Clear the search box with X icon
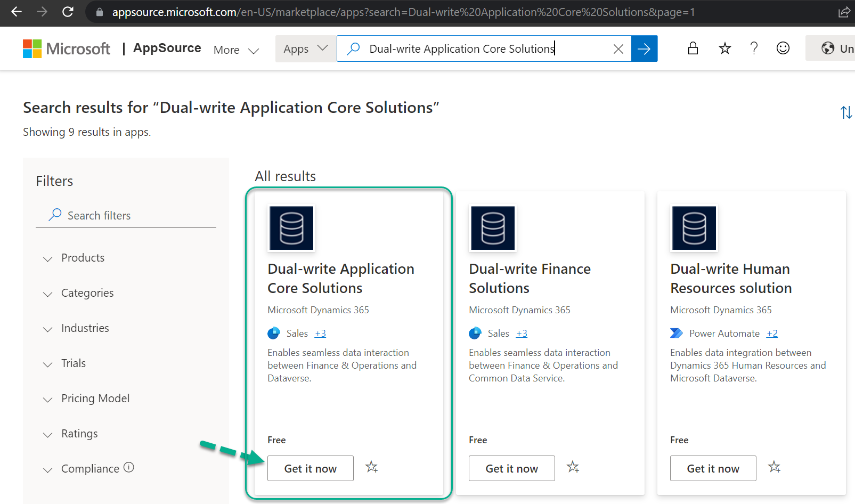This screenshot has width=855, height=504. point(618,49)
